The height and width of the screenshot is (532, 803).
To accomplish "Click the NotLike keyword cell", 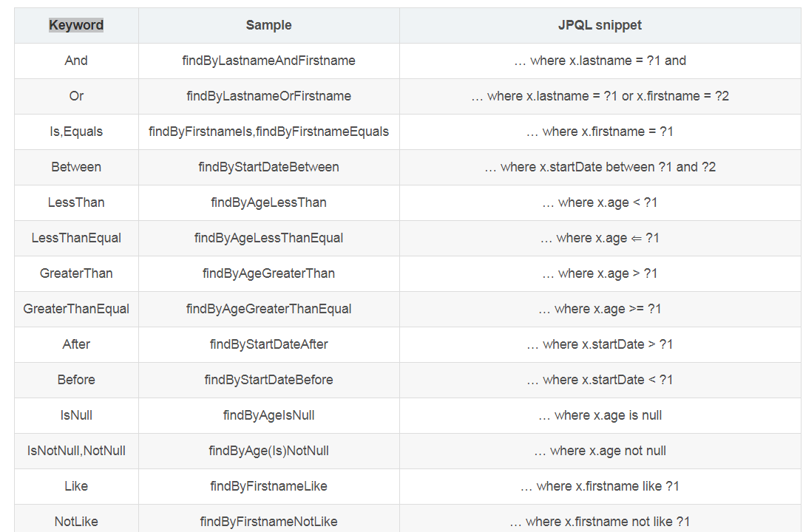I will pyautogui.click(x=76, y=521).
